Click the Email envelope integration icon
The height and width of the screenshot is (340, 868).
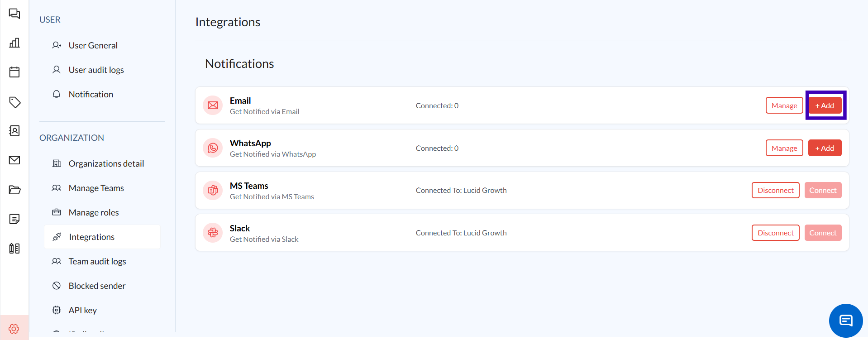(213, 105)
